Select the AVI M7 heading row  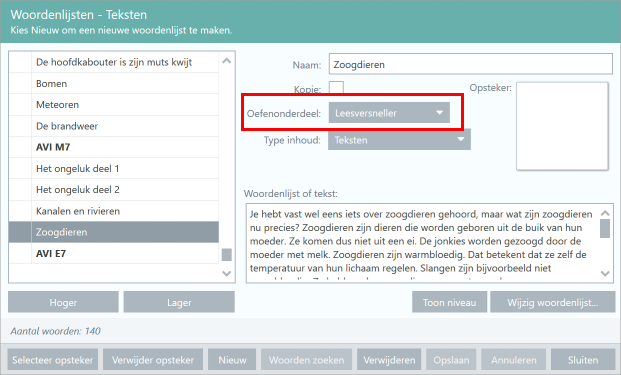[x=114, y=147]
